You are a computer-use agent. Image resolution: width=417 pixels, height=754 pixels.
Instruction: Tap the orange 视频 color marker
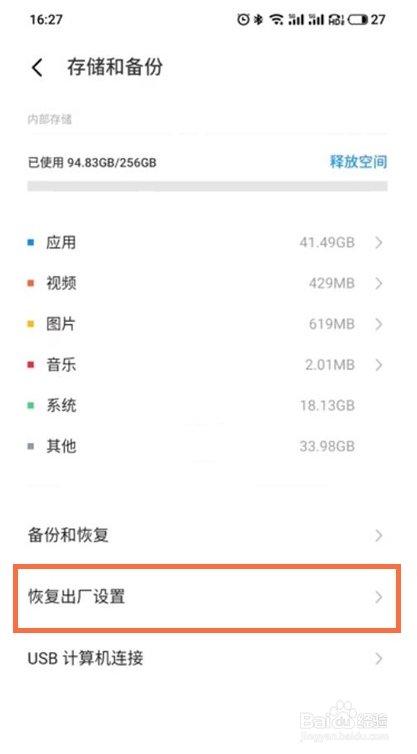click(31, 283)
